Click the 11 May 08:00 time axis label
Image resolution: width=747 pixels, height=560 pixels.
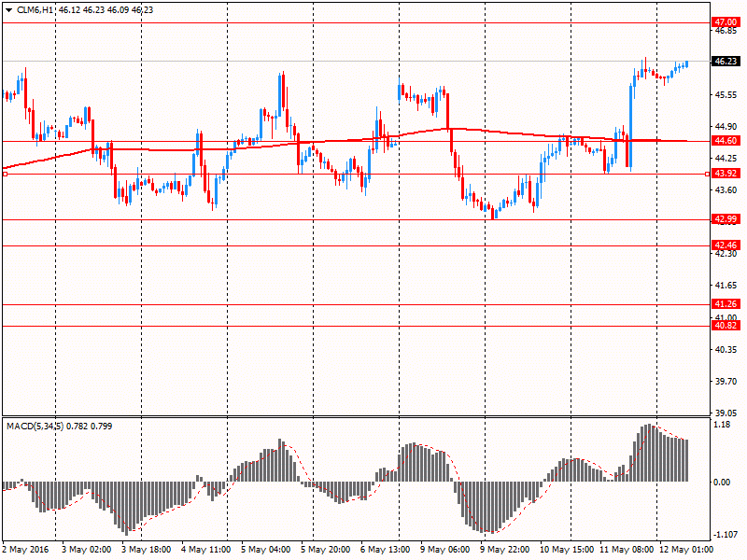pyautogui.click(x=627, y=550)
